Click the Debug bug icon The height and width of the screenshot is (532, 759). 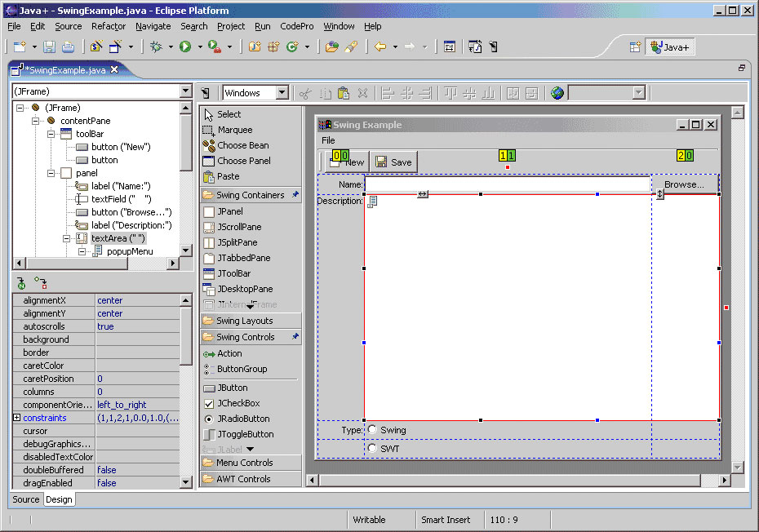tap(156, 47)
